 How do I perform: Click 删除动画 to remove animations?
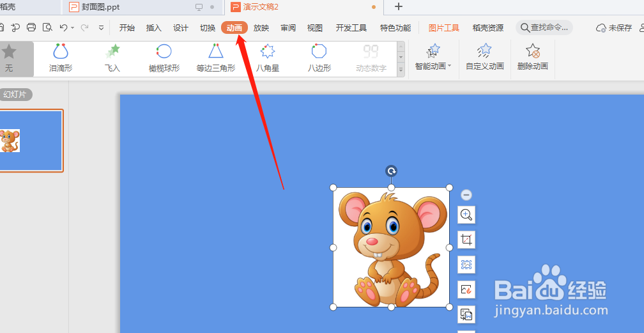[x=533, y=58]
